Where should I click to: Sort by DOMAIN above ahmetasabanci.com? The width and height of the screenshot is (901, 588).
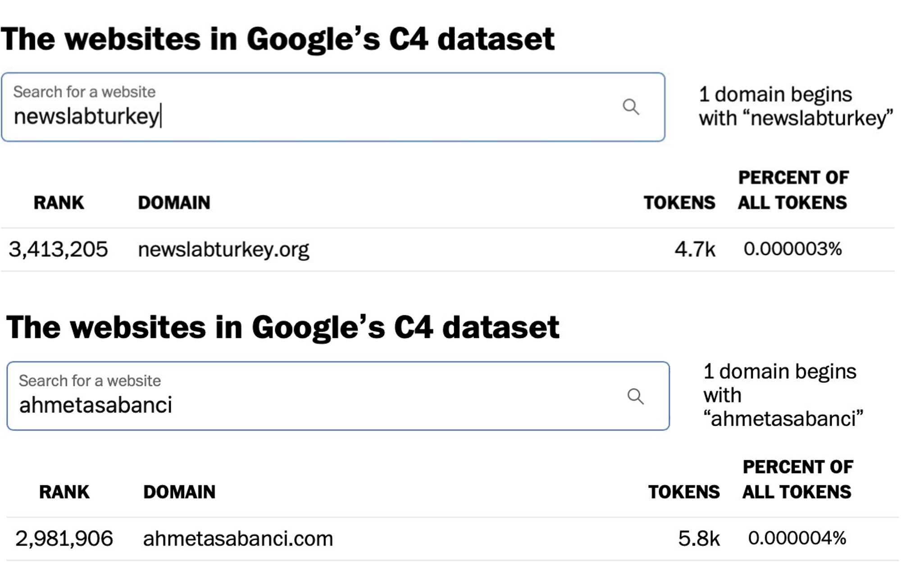click(179, 492)
